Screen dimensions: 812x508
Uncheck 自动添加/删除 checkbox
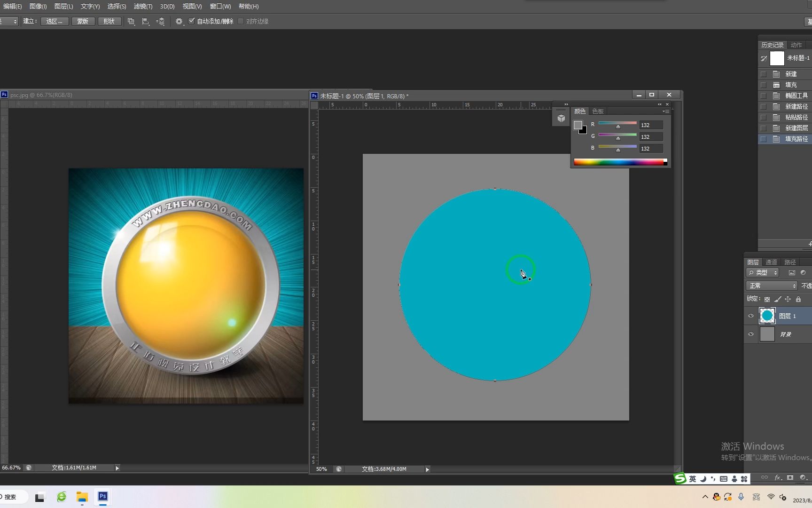coord(192,21)
